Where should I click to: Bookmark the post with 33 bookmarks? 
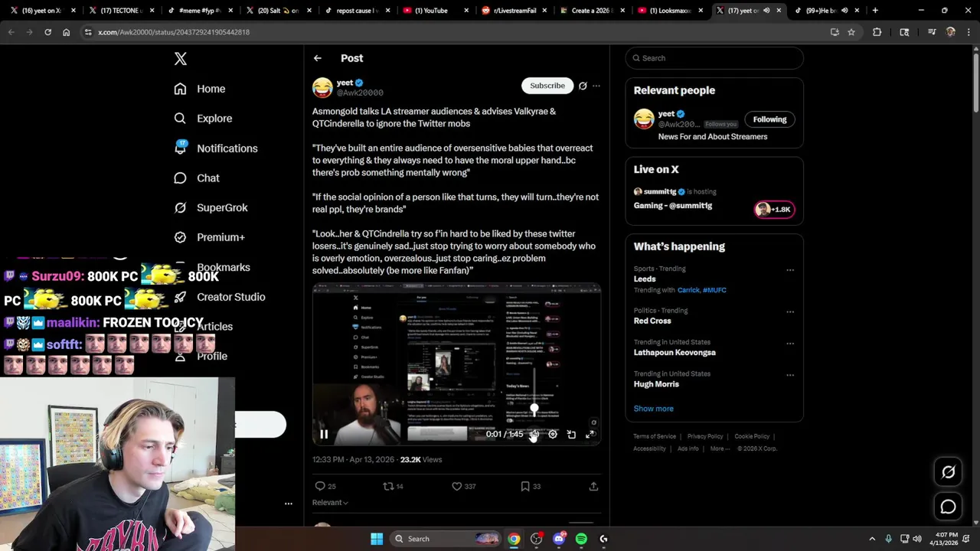[x=525, y=486]
